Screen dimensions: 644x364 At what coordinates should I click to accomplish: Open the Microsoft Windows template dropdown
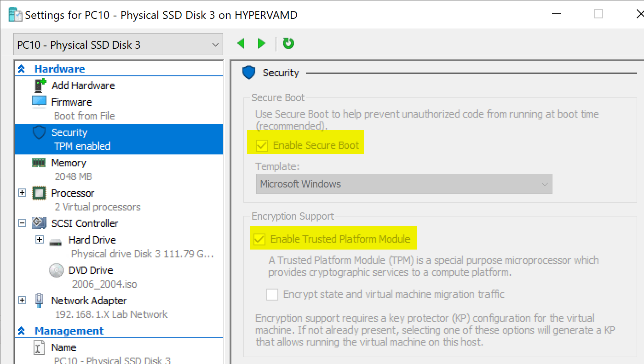545,184
